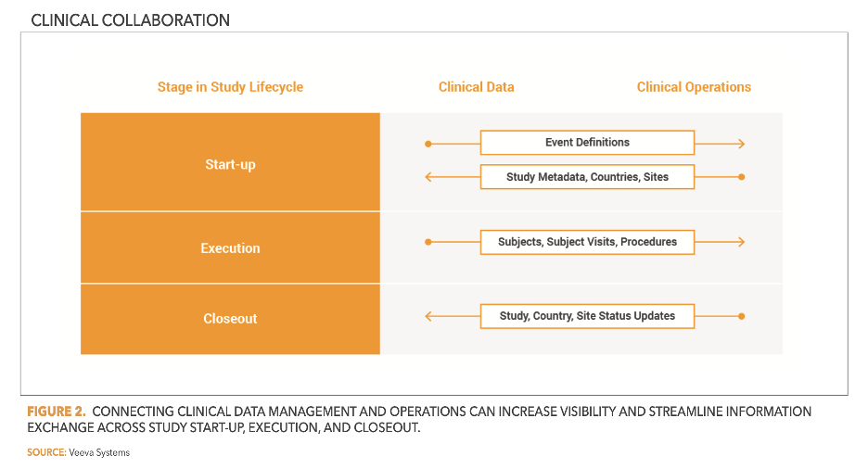The width and height of the screenshot is (868, 469).
Task: Click the left arrowhead in Closeout row
Action: point(428,316)
